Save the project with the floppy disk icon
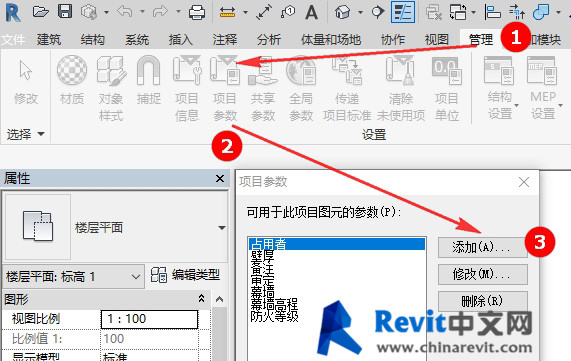 click(65, 12)
